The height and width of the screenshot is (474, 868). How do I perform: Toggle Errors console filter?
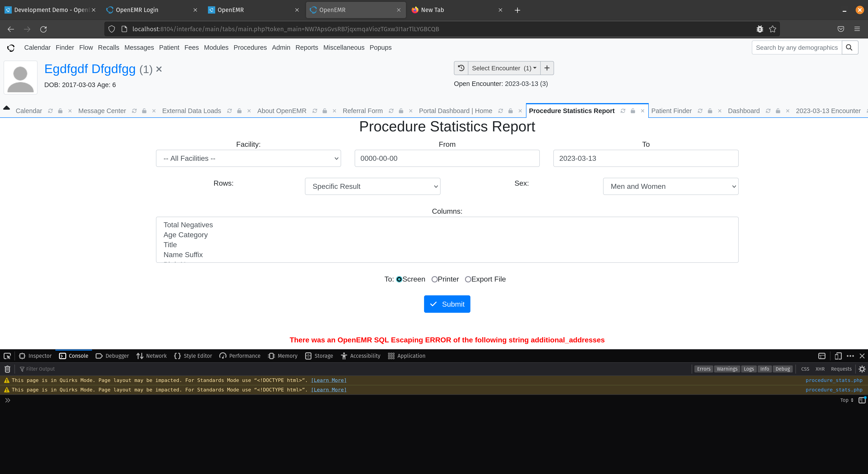pos(704,369)
